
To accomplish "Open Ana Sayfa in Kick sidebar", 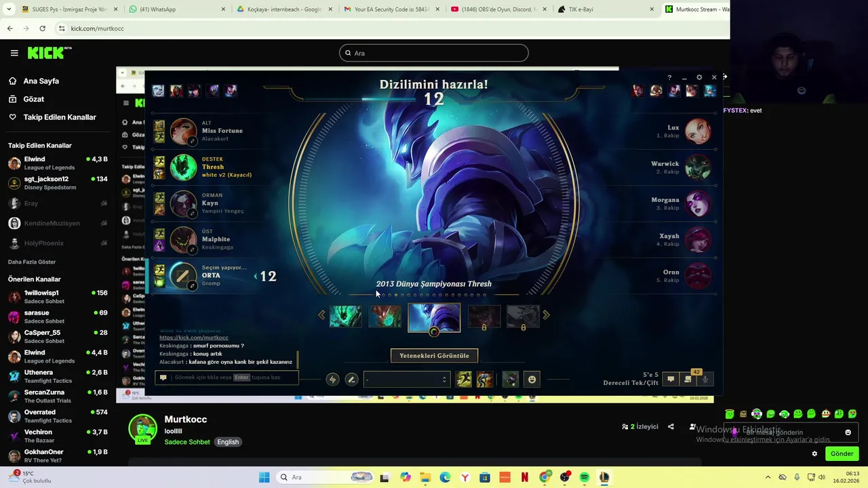I will [x=41, y=81].
